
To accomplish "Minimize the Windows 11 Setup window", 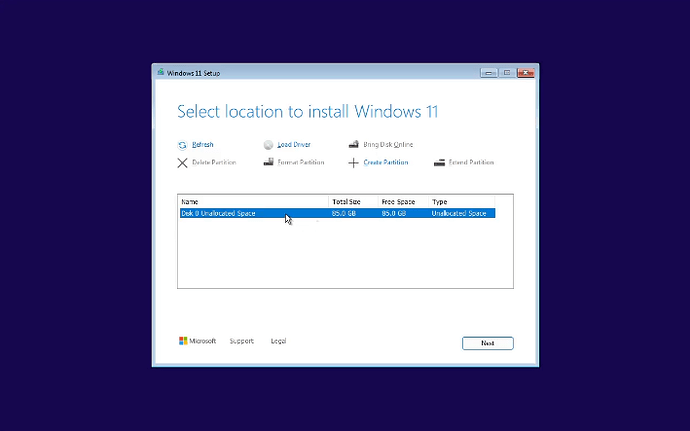I will pyautogui.click(x=489, y=72).
